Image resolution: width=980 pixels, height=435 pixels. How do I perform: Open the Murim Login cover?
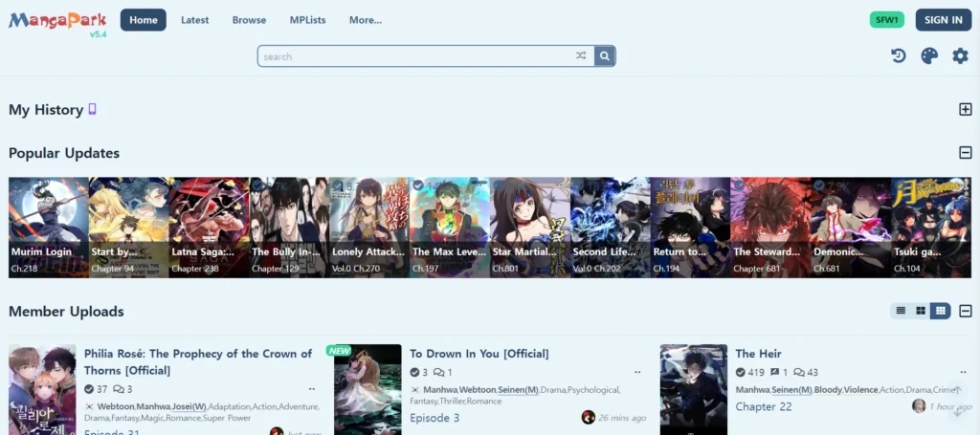click(x=49, y=228)
